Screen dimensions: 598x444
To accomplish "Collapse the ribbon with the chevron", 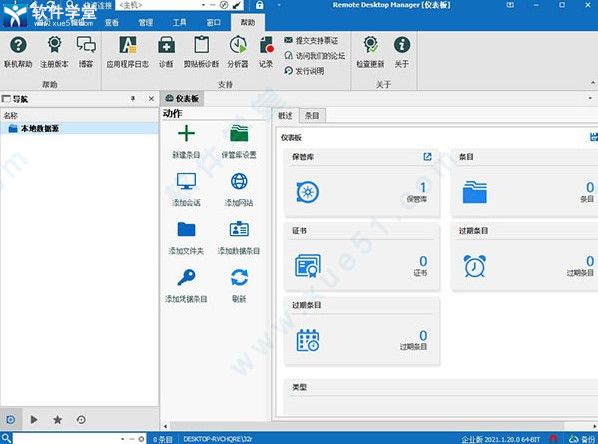I will click(593, 83).
